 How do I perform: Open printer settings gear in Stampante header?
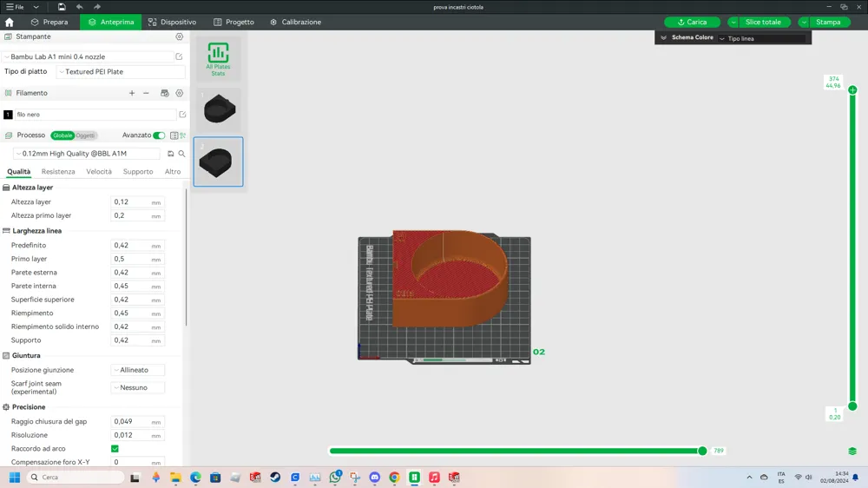click(180, 36)
